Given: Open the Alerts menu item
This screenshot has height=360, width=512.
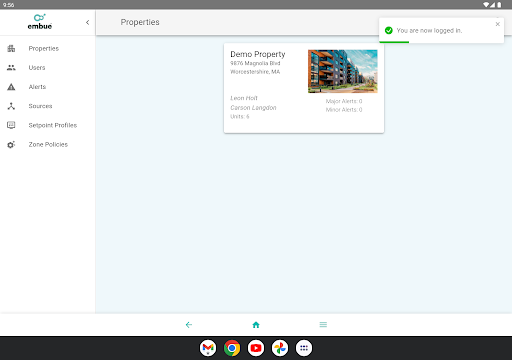Looking at the screenshot, I should (37, 87).
